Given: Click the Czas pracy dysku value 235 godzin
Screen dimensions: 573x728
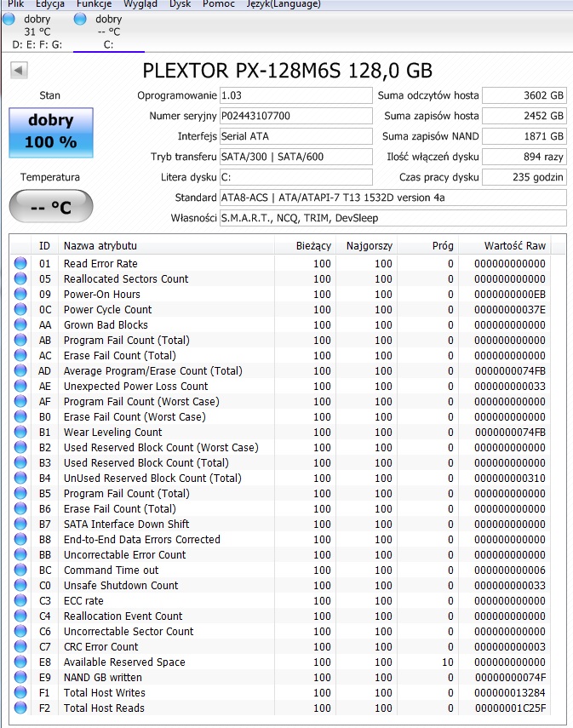Looking at the screenshot, I should 524,177.
